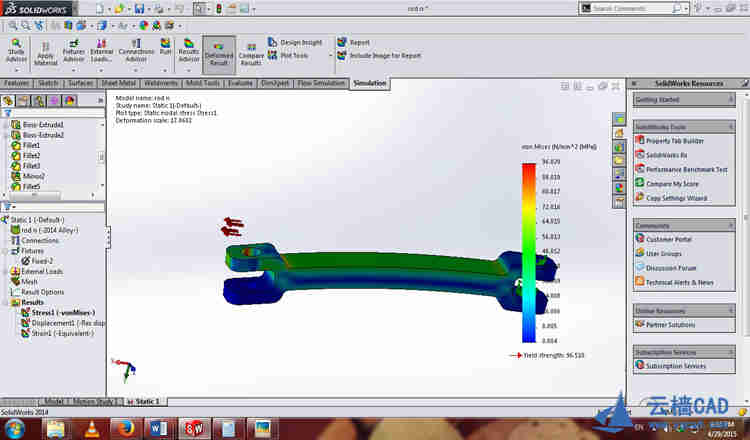Click Word icon in Windows taskbar

coord(158,429)
